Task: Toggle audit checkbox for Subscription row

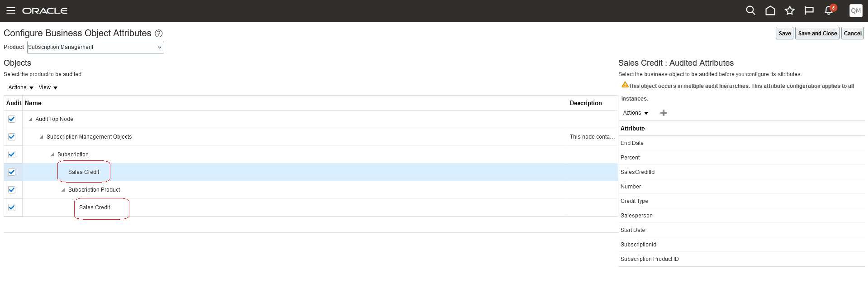Action: (x=12, y=154)
